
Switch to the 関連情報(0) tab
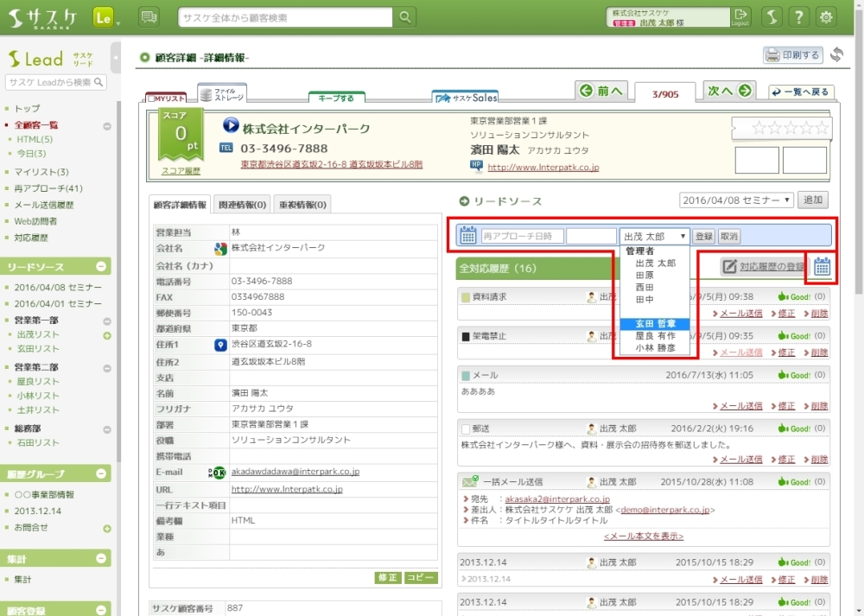241,205
